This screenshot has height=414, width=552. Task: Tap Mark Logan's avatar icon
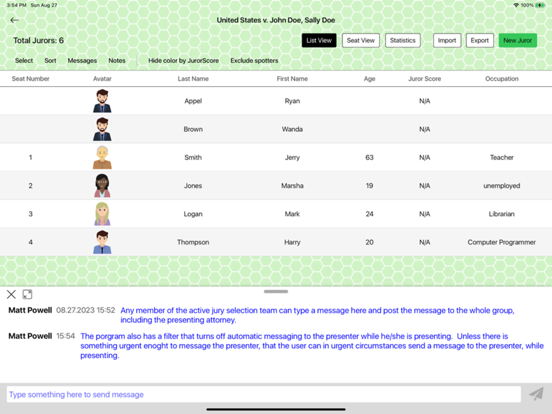point(102,214)
